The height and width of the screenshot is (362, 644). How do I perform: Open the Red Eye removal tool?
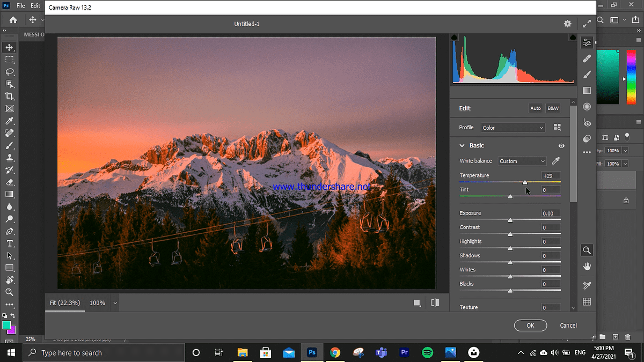(x=587, y=123)
